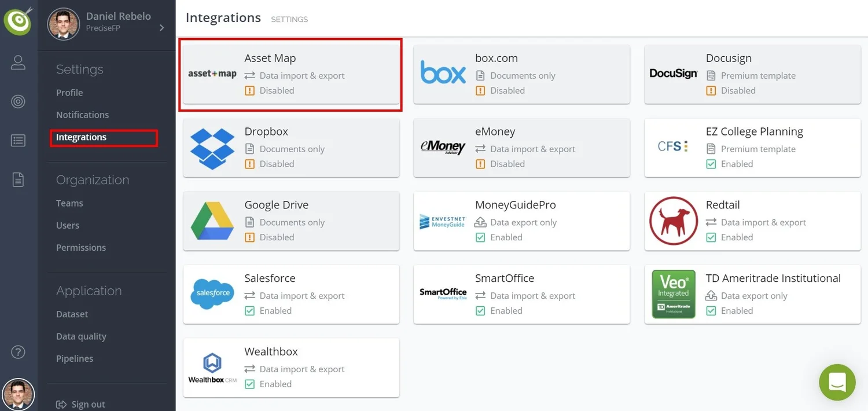The image size is (868, 411).
Task: Click 'Data import & export' on Wealthbox card
Action: pyautogui.click(x=302, y=369)
